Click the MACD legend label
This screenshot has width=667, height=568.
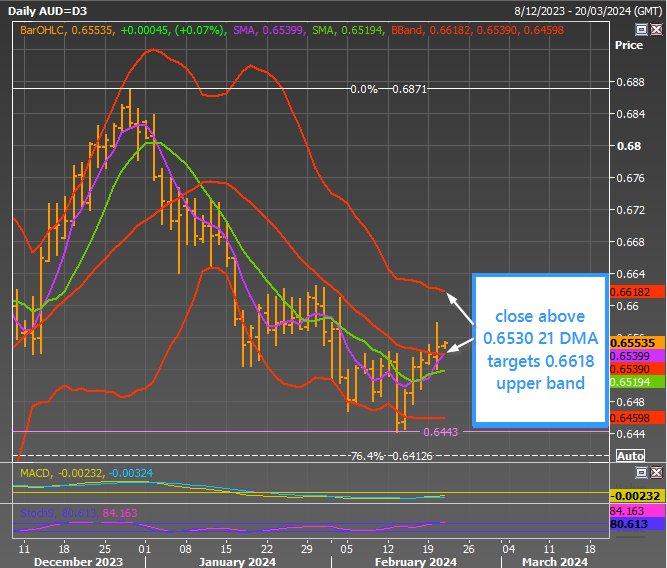pyautogui.click(x=36, y=473)
